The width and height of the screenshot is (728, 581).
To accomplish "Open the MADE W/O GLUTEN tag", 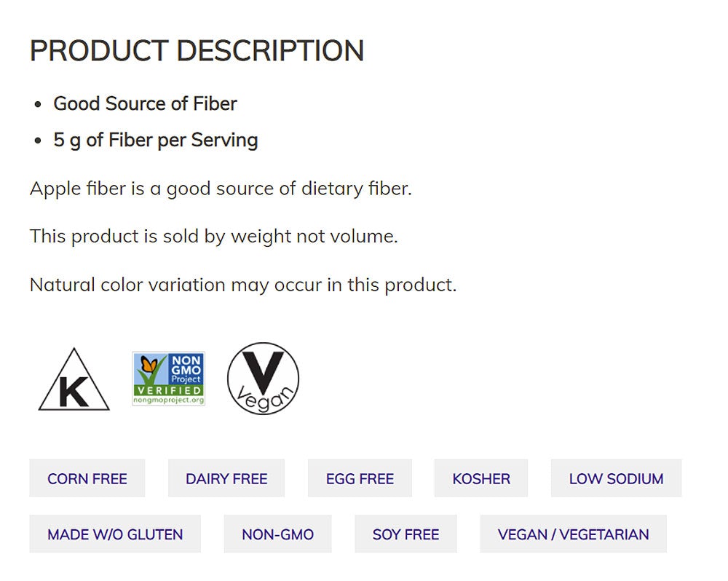I will click(x=115, y=534).
